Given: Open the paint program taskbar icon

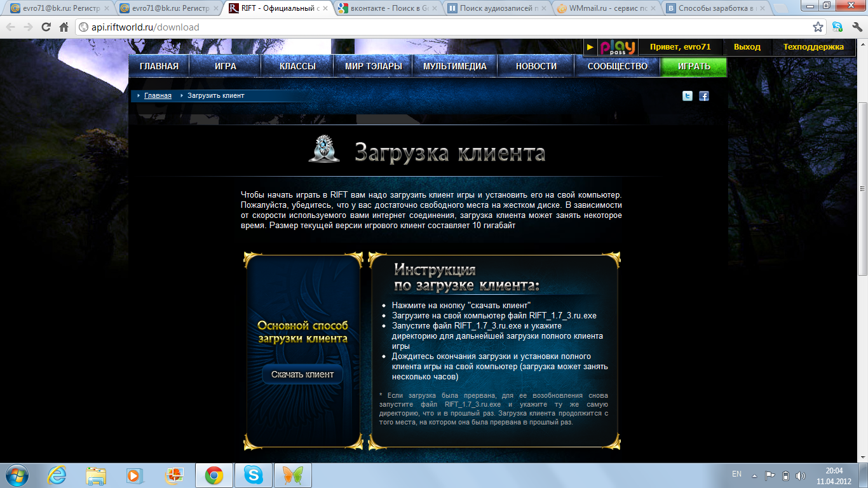Looking at the screenshot, I should [x=173, y=475].
